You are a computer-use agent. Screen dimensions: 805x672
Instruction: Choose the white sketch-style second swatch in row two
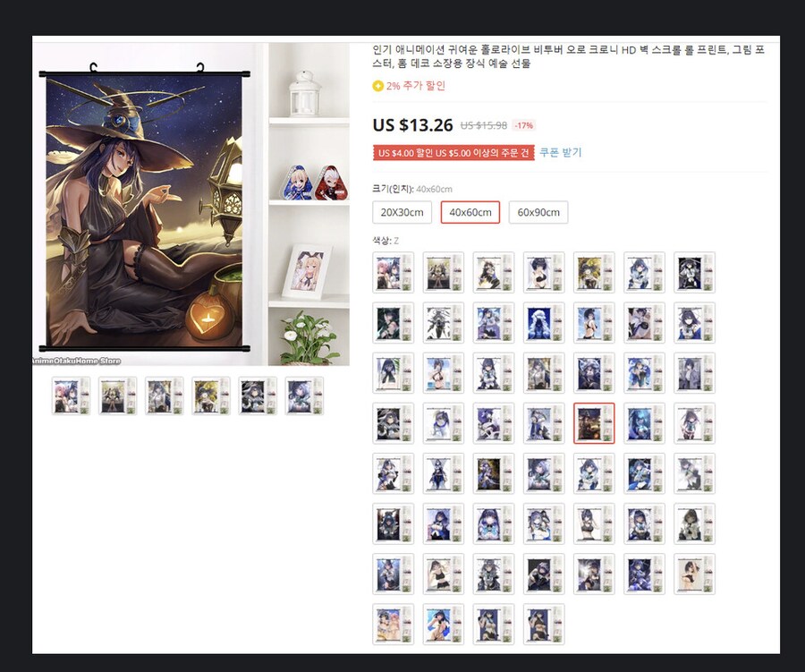click(444, 323)
